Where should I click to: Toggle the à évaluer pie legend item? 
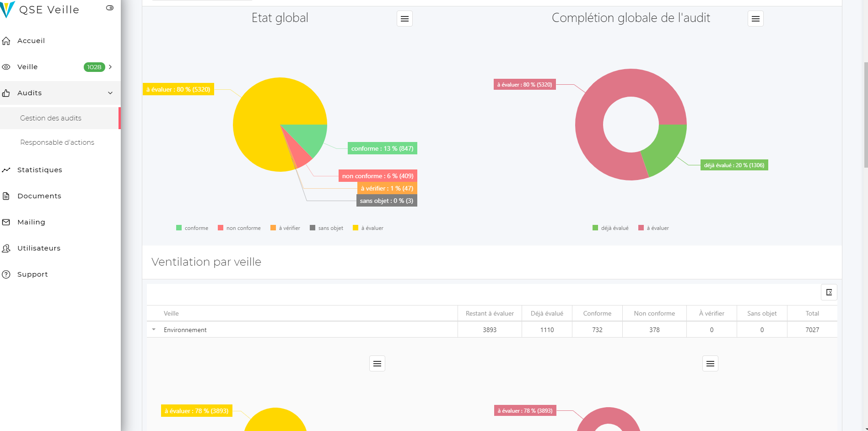[368, 228]
